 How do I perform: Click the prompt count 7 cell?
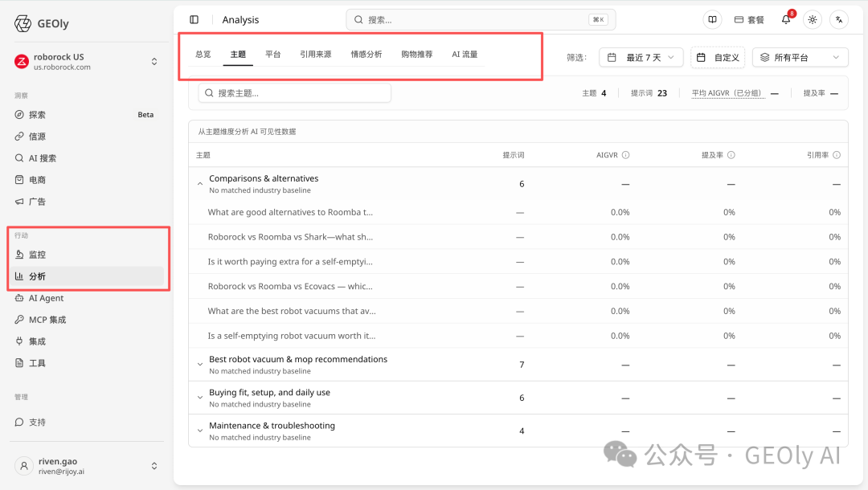pyautogui.click(x=522, y=365)
